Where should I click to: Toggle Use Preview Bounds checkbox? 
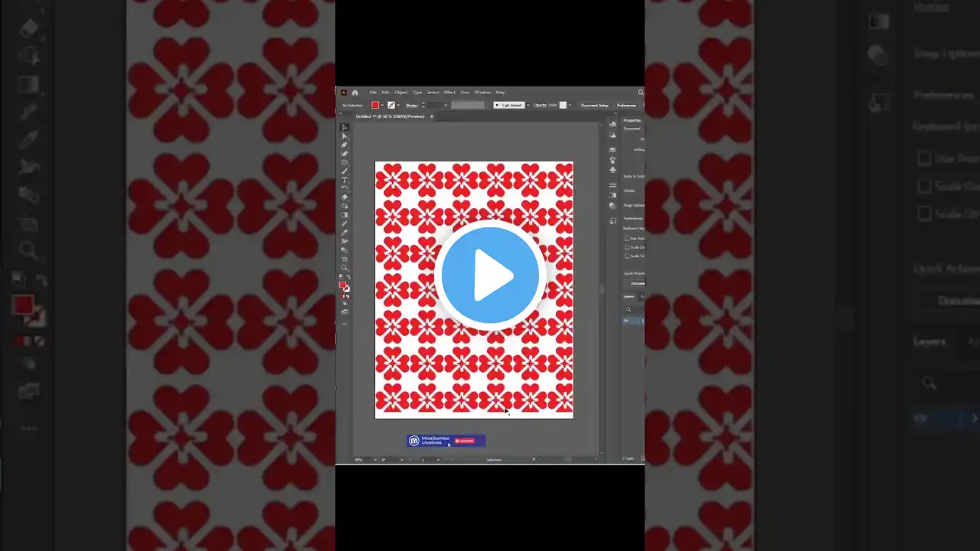point(627,237)
